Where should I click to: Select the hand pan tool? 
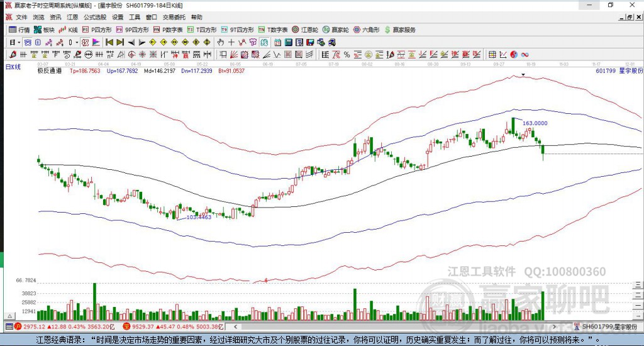(x=221, y=42)
